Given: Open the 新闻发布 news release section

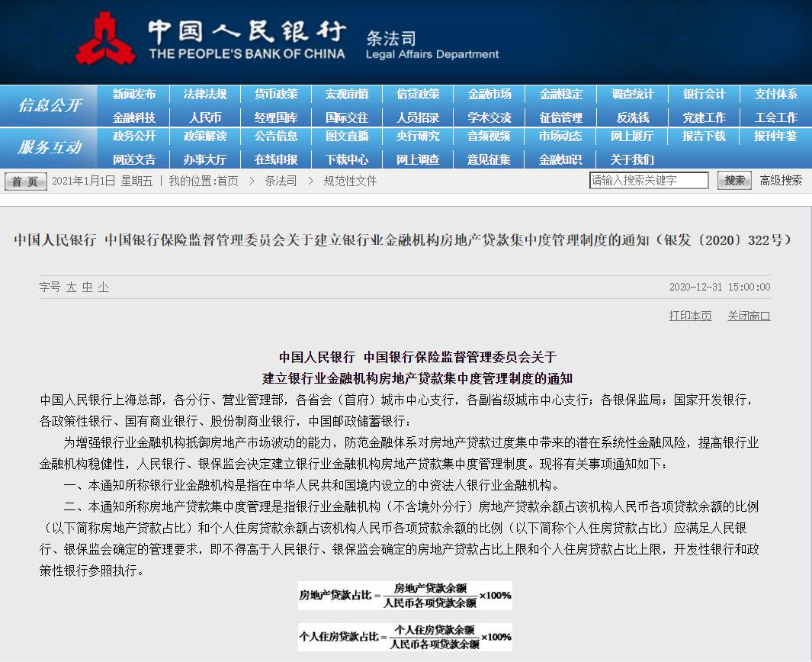Looking at the screenshot, I should 136,94.
